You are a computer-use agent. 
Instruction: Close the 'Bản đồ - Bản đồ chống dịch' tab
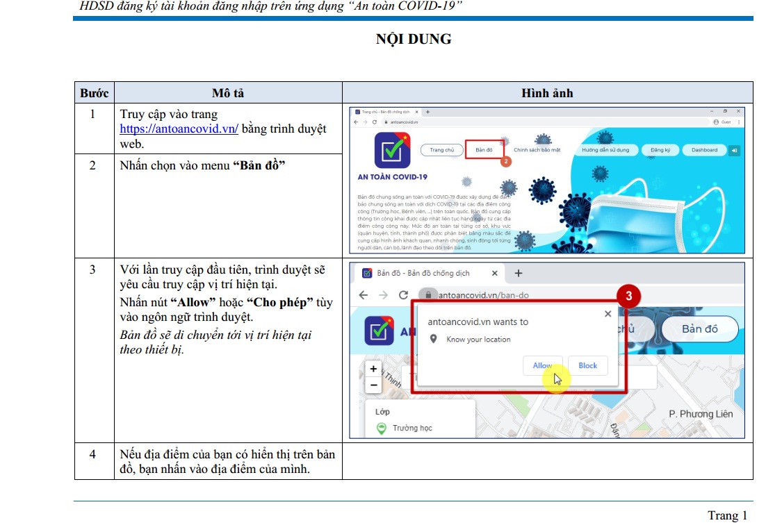click(x=495, y=273)
